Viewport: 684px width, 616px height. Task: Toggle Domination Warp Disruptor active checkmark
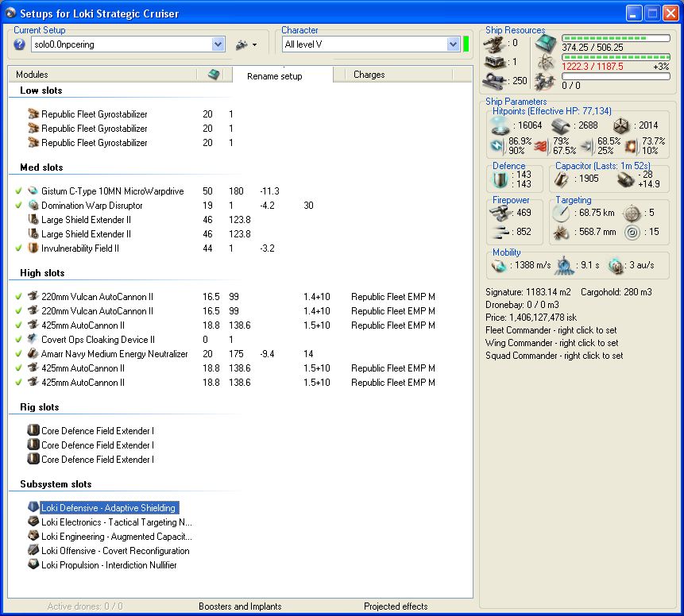18,206
